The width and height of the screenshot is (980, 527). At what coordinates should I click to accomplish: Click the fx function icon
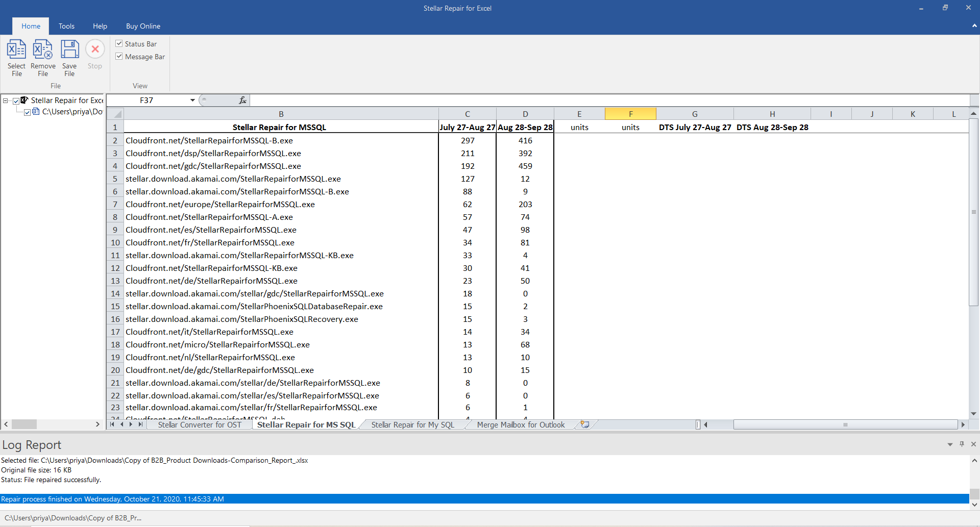tap(243, 100)
